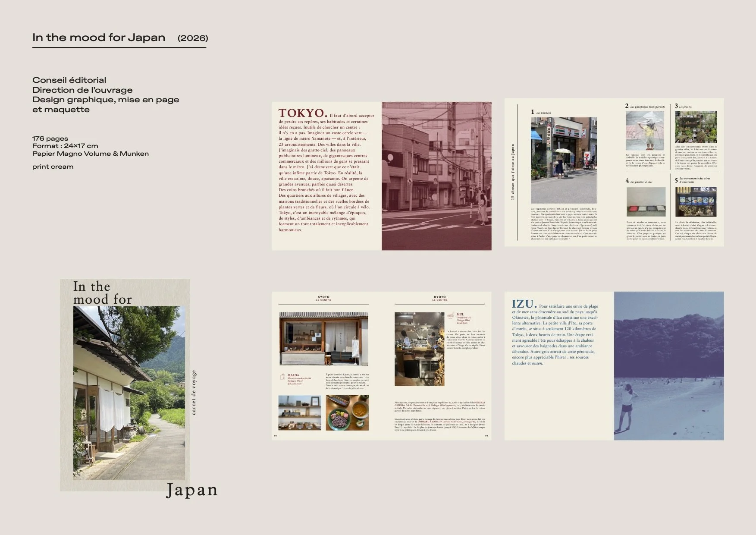Click the left 'KYOTO LE CENTRE' page header
The width and height of the screenshot is (756, 535).
(323, 298)
